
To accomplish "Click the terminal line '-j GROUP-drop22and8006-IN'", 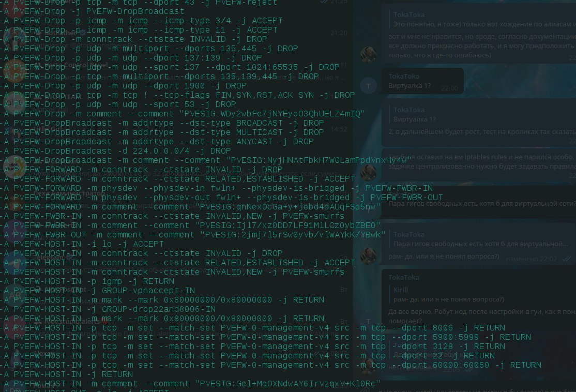I will (x=108, y=309).
